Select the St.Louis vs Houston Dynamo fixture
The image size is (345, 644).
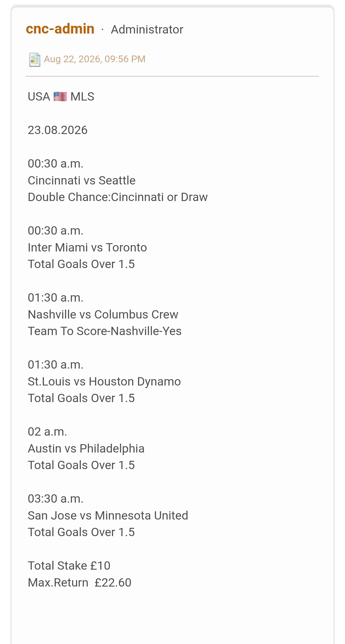click(x=104, y=381)
